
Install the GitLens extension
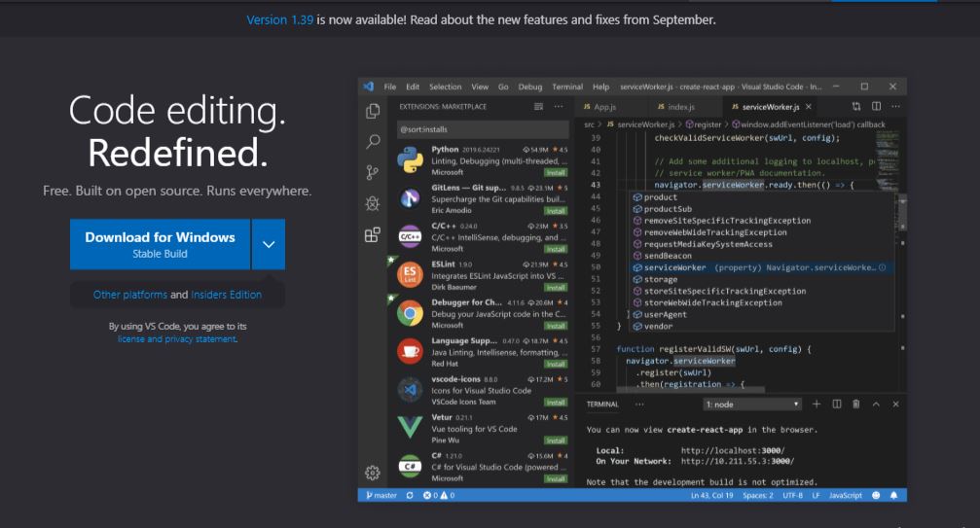[x=556, y=211]
